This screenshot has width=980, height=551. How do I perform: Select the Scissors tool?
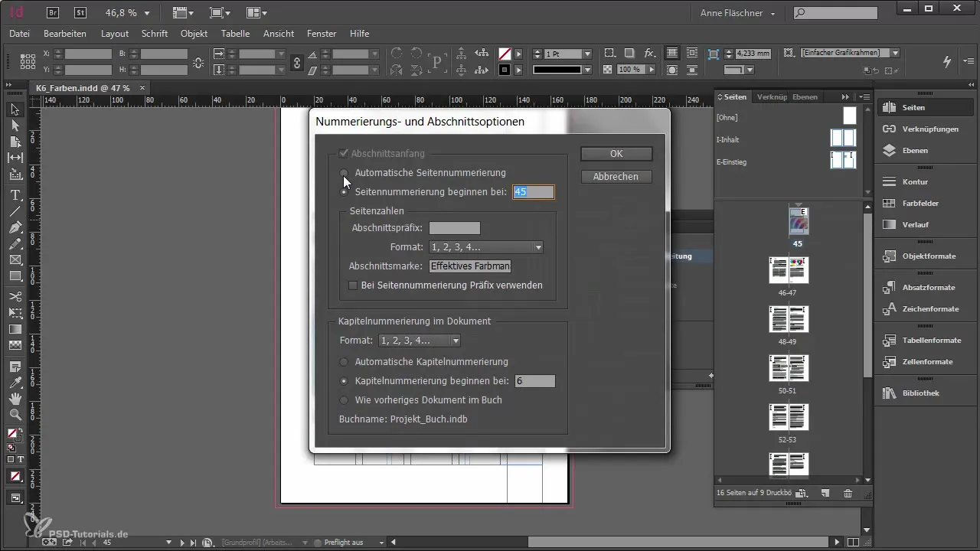(15, 296)
